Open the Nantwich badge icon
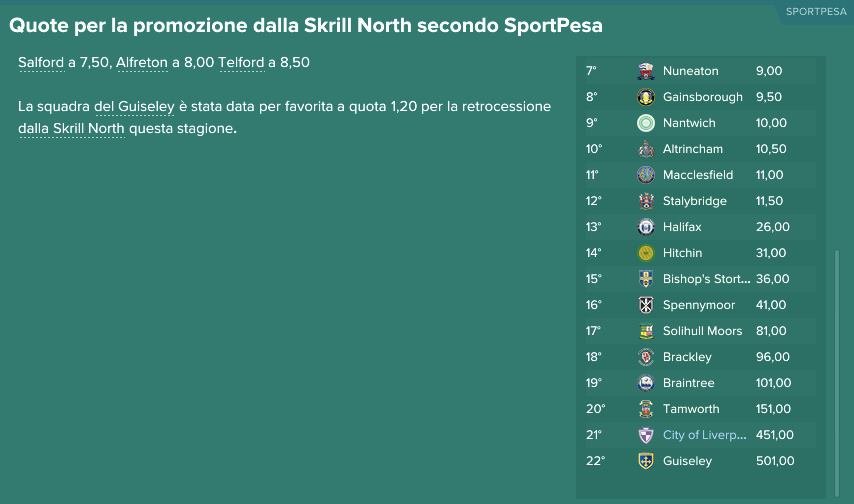Viewport: 854px width, 504px height. click(x=645, y=123)
